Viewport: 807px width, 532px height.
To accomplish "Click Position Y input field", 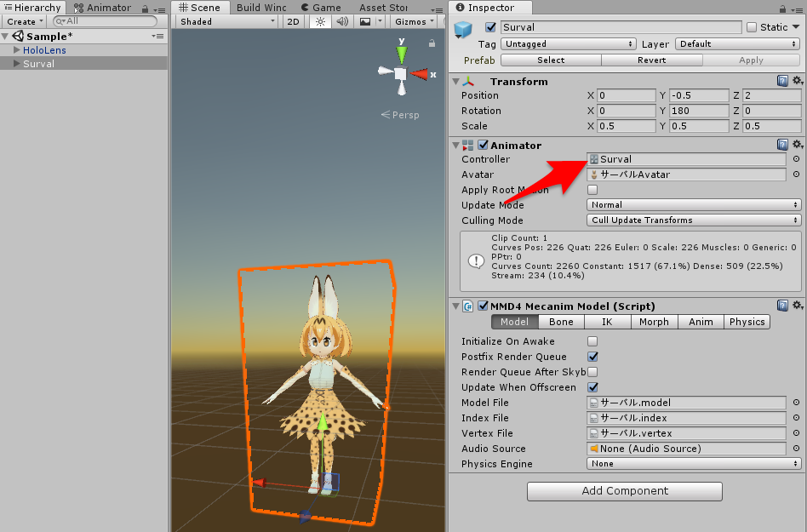I will [x=699, y=95].
